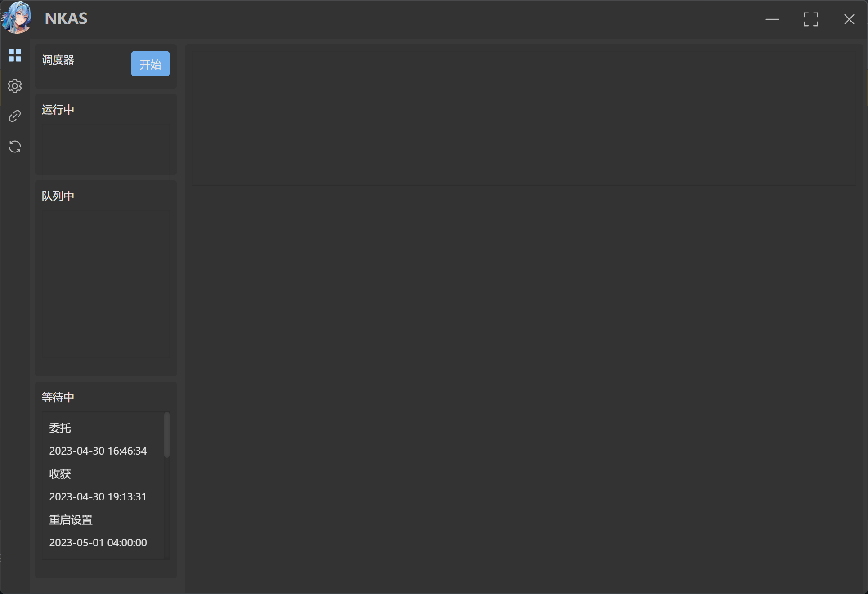Click the 调度器 scheduler label
Viewport: 868px width, 594px height.
coord(58,60)
